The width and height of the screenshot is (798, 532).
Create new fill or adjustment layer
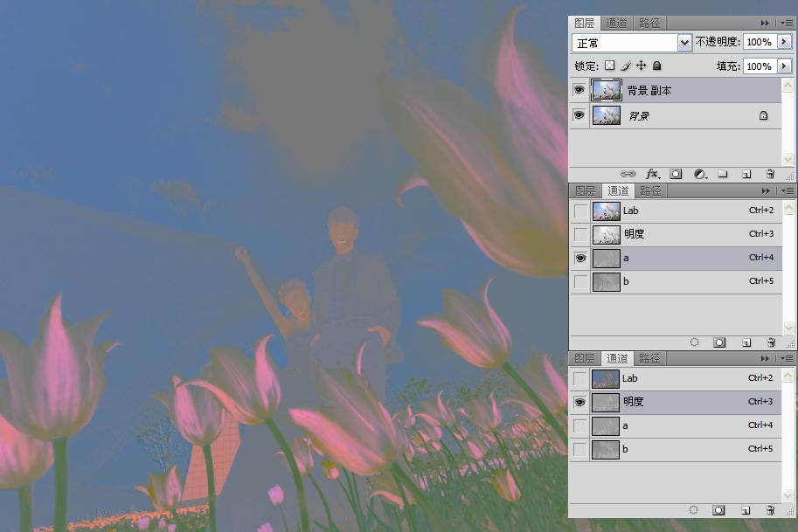tap(700, 174)
